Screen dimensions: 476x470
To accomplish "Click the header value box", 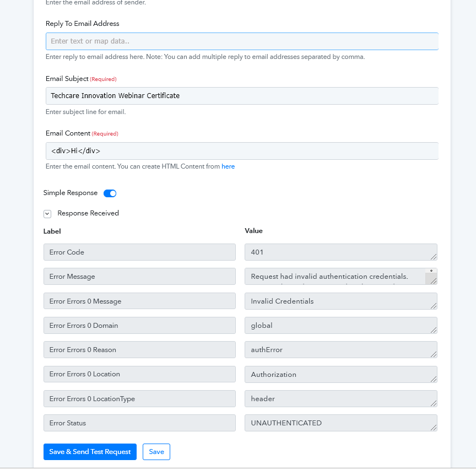I will coord(336,399).
